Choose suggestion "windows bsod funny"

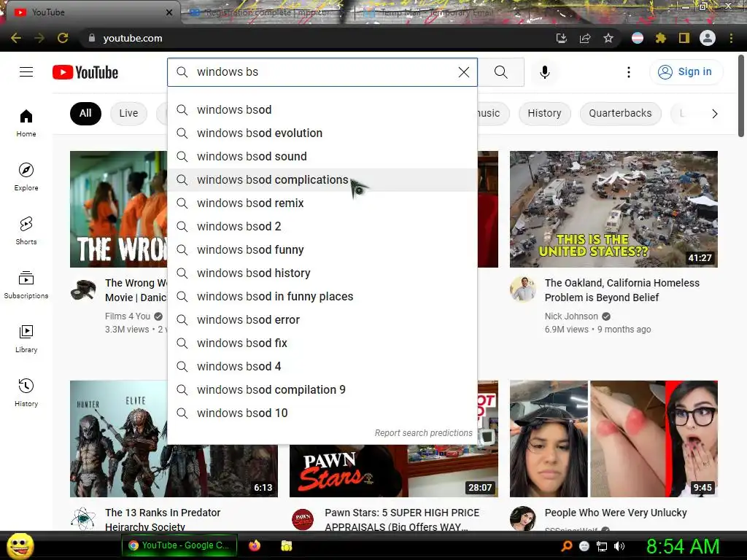tap(322, 249)
